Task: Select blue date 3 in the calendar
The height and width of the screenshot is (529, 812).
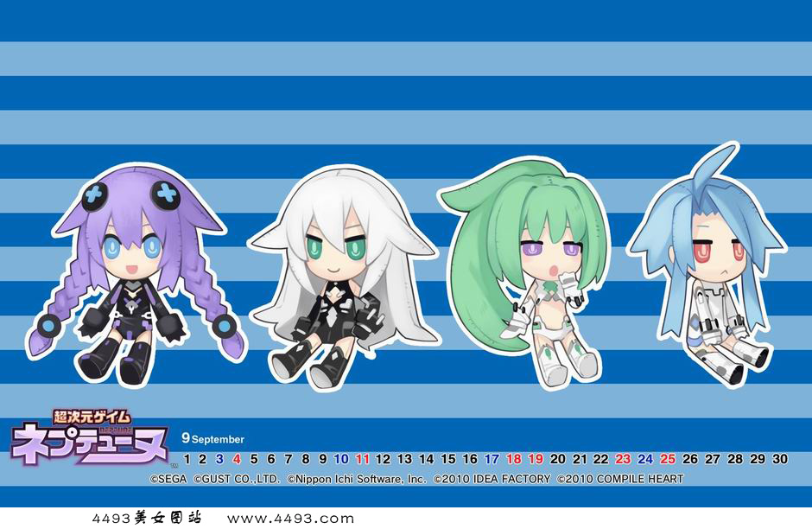Action: click(219, 459)
